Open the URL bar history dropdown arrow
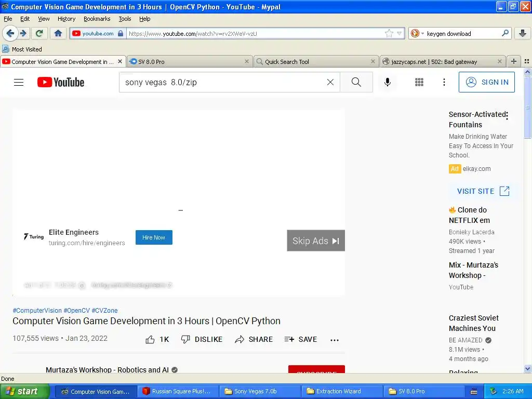 pyautogui.click(x=400, y=33)
